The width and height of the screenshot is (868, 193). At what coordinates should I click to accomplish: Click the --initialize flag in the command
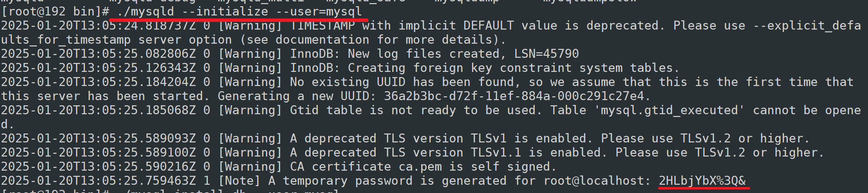(225, 12)
